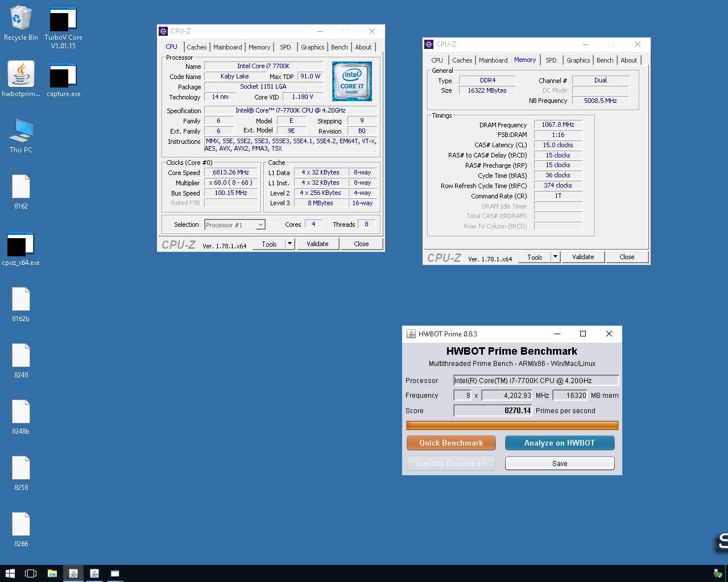Click the Core VID value 1.180 V
Image resolution: width=728 pixels, height=582 pixels.
point(303,97)
